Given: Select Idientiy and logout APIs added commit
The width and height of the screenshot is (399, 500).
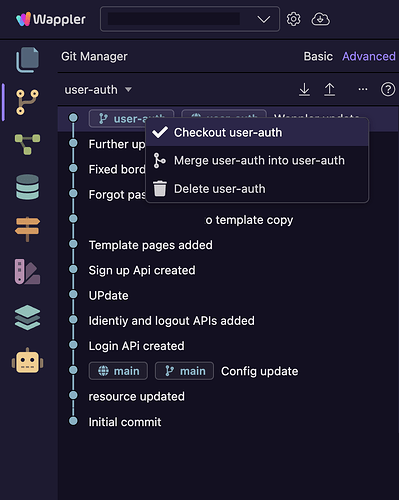Looking at the screenshot, I should pos(172,321).
